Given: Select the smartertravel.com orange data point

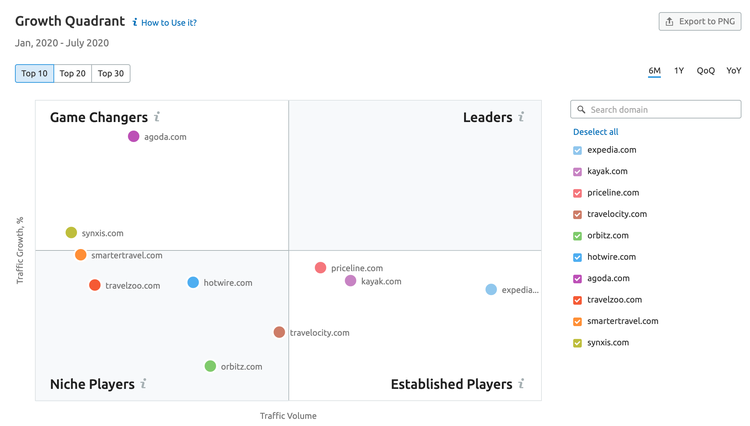Looking at the screenshot, I should coord(80,255).
